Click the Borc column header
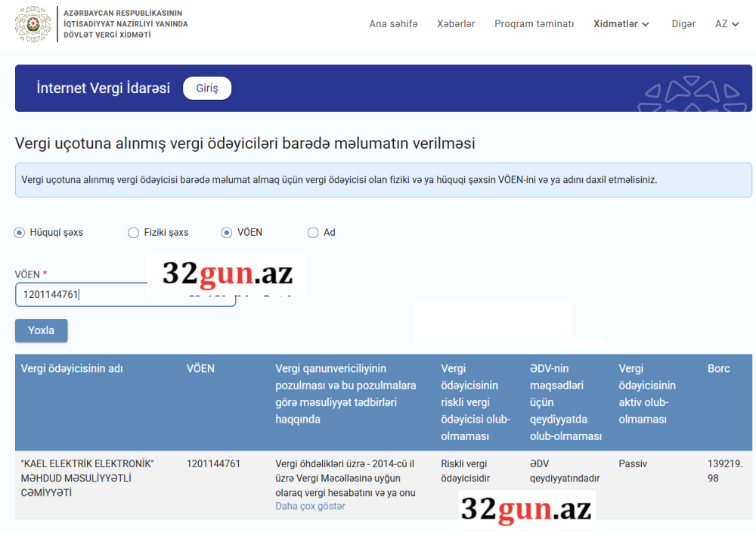The image size is (756, 533). 718,369
